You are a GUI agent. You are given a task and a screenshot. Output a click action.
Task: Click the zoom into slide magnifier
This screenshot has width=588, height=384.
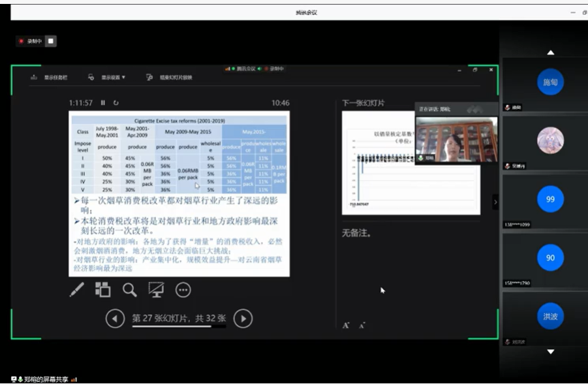[130, 290]
